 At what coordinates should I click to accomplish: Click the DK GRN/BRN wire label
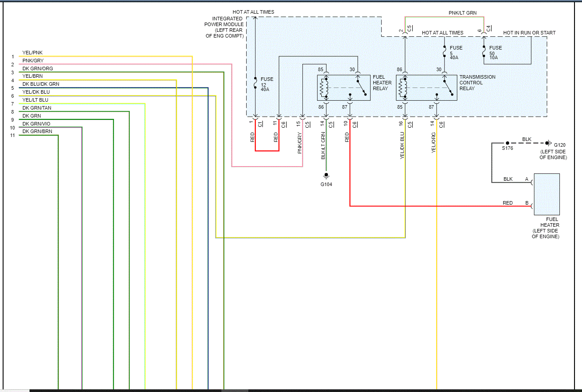(x=37, y=131)
